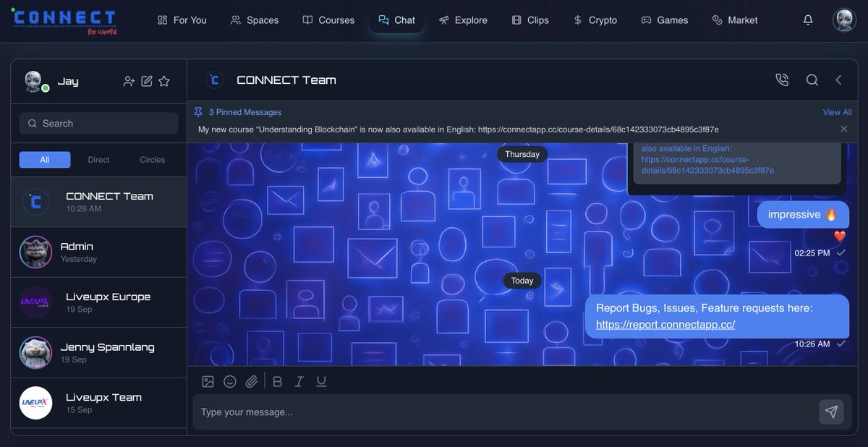
Task: Switch to the Direct filter
Action: pyautogui.click(x=99, y=160)
